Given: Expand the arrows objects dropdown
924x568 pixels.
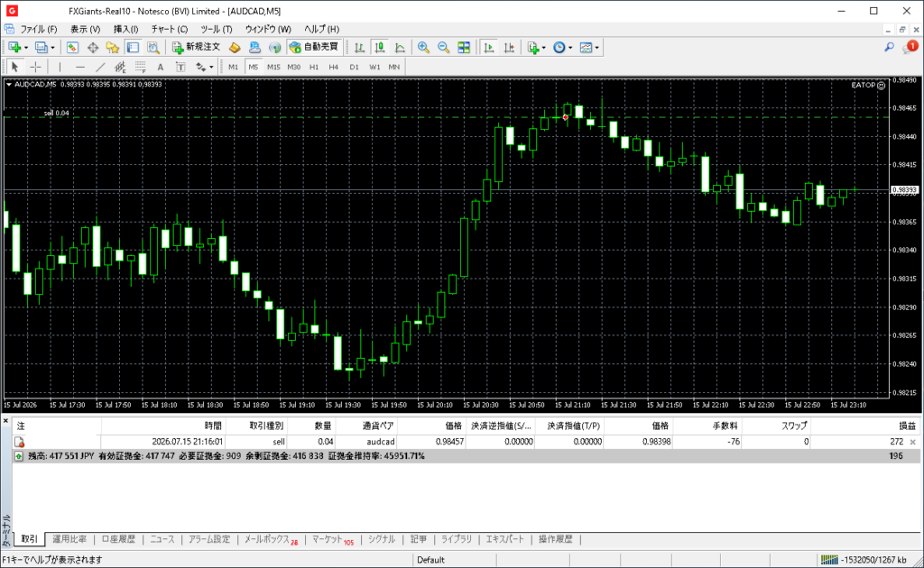Looking at the screenshot, I should [x=211, y=67].
